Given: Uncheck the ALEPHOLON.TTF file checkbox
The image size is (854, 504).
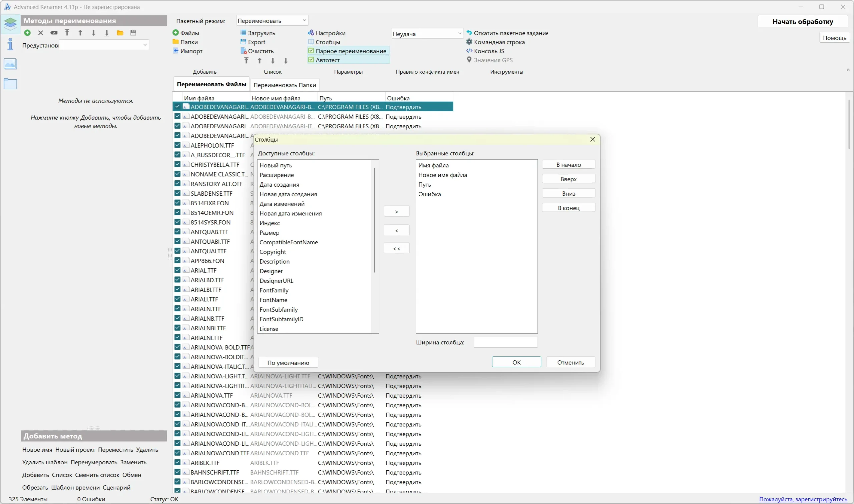Looking at the screenshot, I should coord(177,145).
